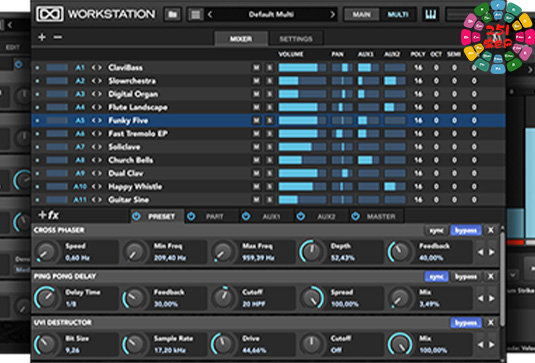This screenshot has height=363, width=535.
Task: Click Cross Phaser previous page arrow
Action: click(x=481, y=252)
